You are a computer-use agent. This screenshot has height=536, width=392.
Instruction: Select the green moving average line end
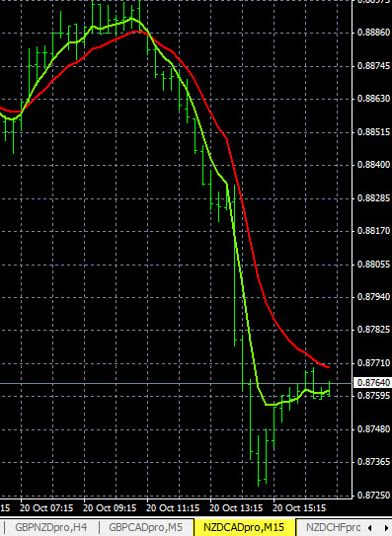click(x=329, y=391)
